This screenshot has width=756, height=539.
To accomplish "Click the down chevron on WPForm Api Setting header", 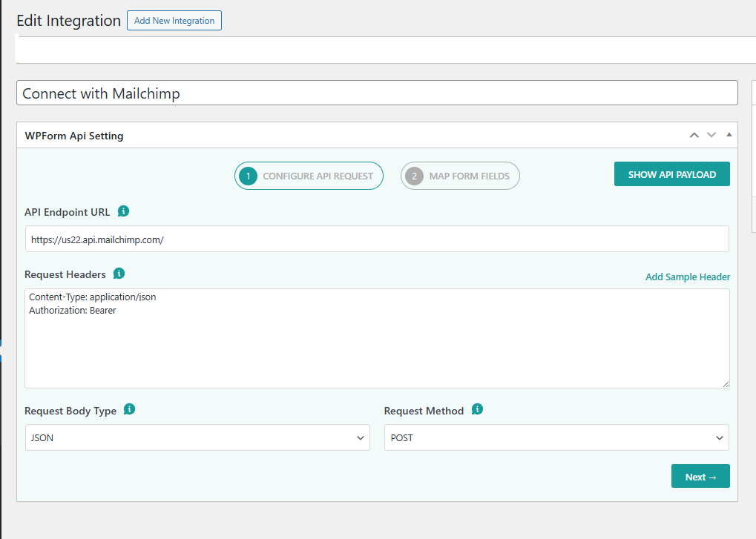I will [711, 135].
